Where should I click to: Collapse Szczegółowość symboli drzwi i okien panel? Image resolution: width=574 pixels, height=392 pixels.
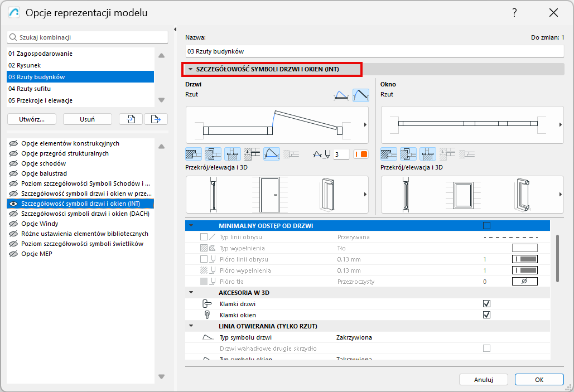click(190, 69)
